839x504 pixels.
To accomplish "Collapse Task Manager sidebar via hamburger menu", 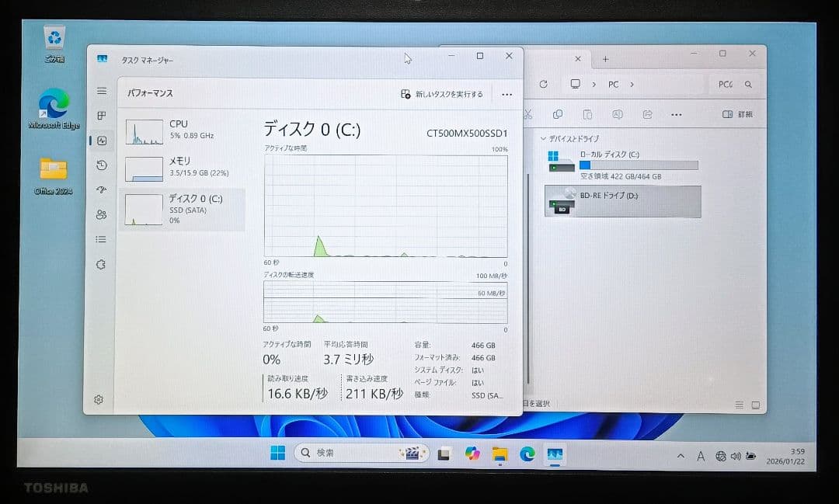I will pyautogui.click(x=100, y=91).
